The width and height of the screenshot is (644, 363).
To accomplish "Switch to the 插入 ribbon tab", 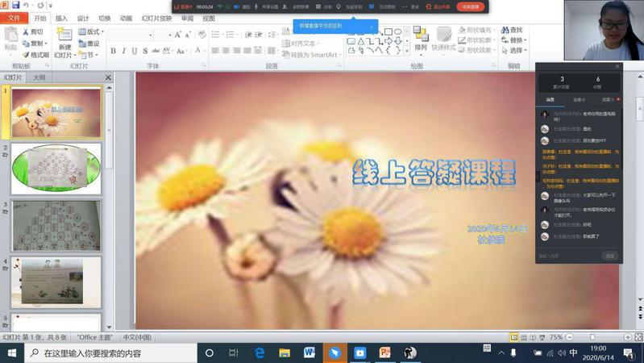I will pos(61,18).
